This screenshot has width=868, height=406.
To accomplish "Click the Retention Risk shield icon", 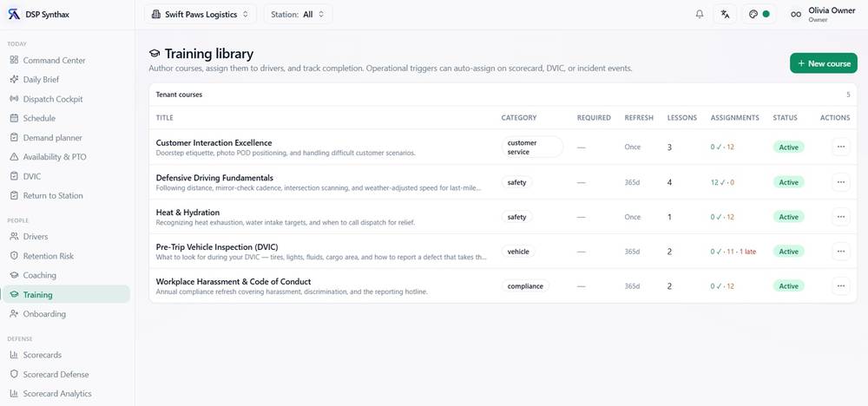I will pos(14,256).
